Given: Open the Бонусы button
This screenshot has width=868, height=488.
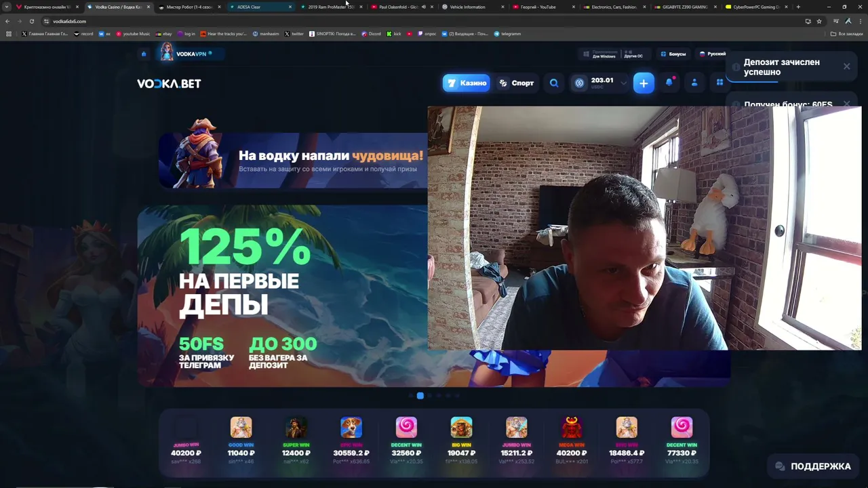Looking at the screenshot, I should coord(673,54).
